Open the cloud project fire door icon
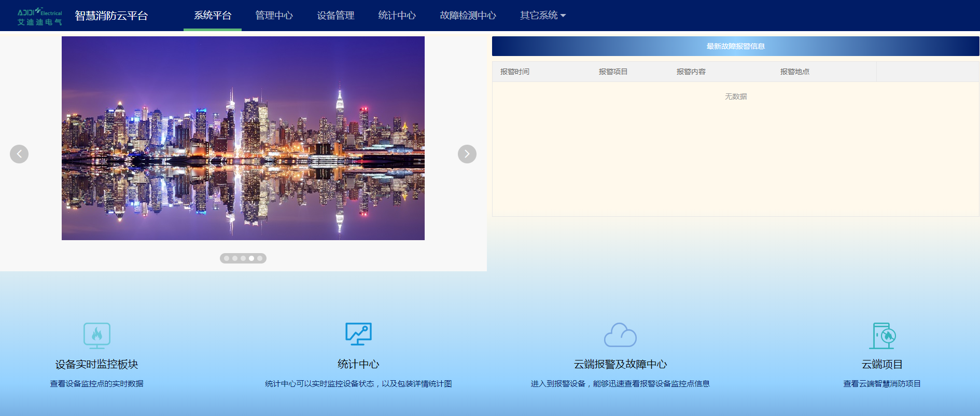980x416 pixels. coord(882,335)
